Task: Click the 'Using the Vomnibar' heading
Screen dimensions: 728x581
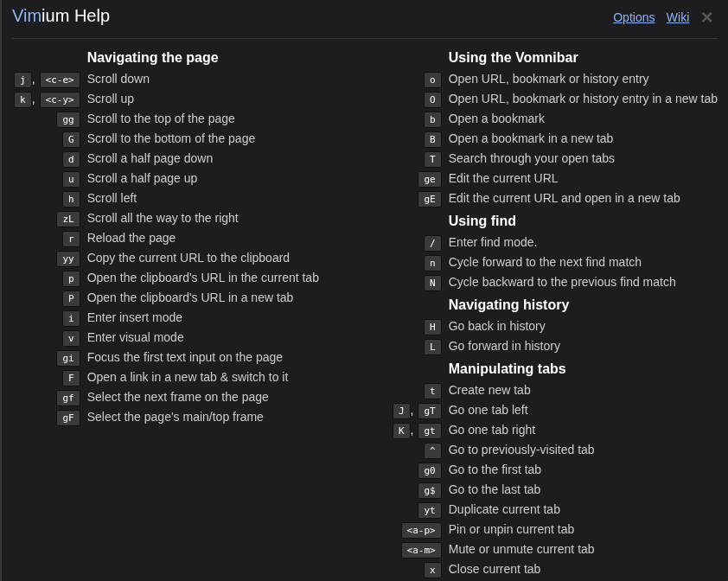Action: (x=513, y=58)
